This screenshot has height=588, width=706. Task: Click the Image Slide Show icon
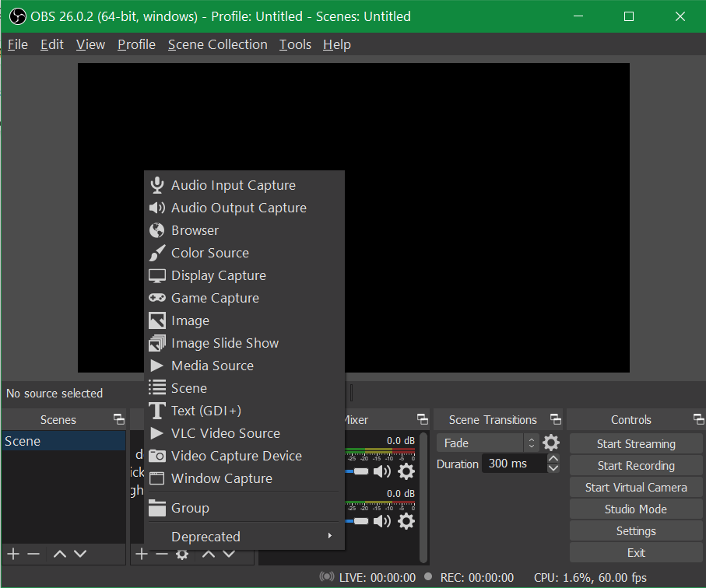(x=156, y=343)
